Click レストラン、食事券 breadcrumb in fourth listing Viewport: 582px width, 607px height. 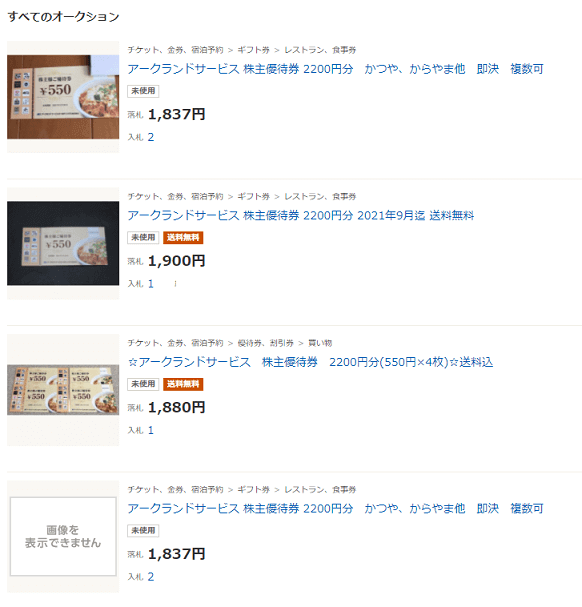tap(320, 489)
